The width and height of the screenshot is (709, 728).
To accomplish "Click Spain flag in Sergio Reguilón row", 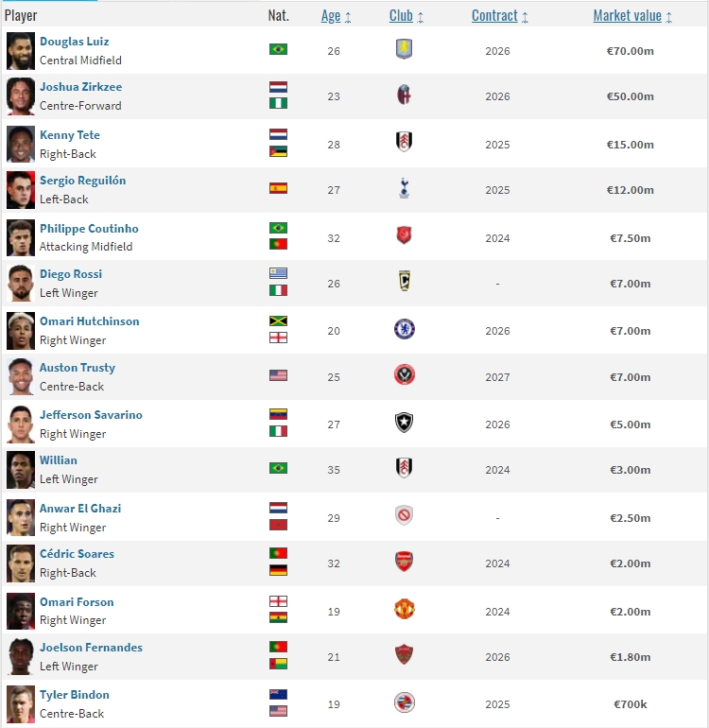I will [x=278, y=189].
